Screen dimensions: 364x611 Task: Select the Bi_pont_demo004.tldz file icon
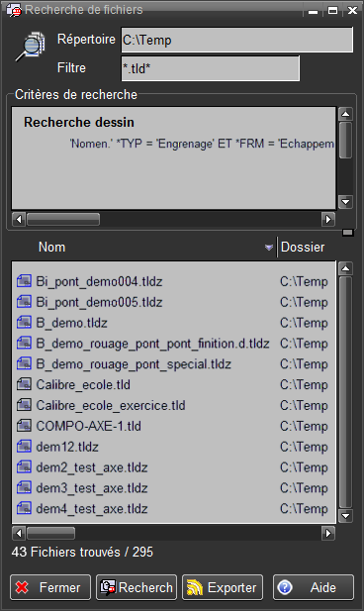point(24,281)
